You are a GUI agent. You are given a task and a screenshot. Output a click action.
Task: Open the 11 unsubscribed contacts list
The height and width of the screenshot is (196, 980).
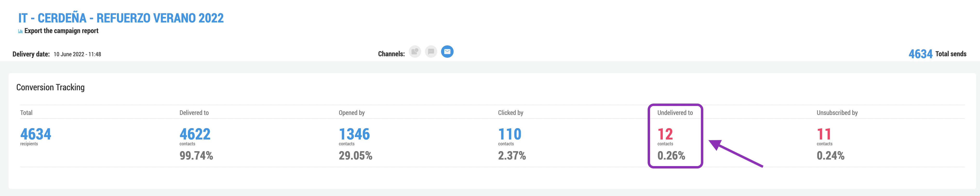824,134
